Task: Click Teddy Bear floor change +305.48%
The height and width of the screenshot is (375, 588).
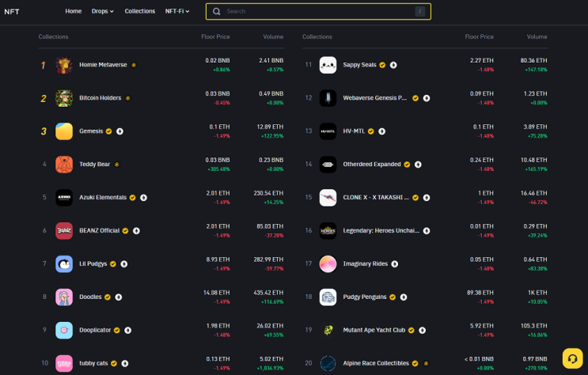Action: (x=218, y=169)
